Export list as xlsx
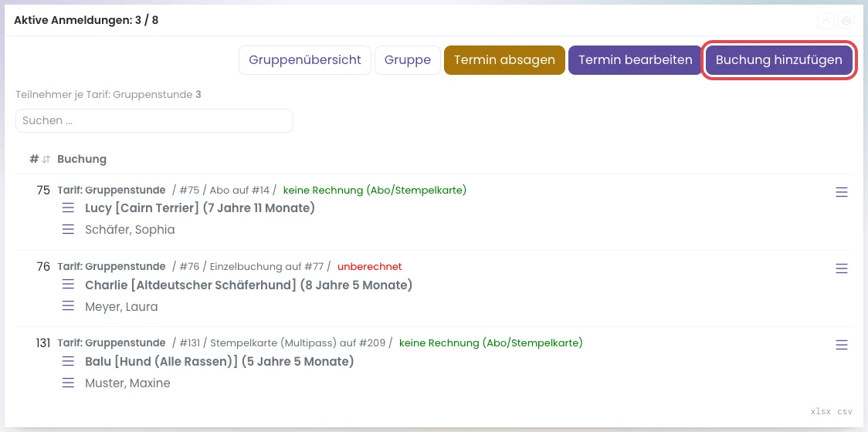868x432 pixels. 822,411
